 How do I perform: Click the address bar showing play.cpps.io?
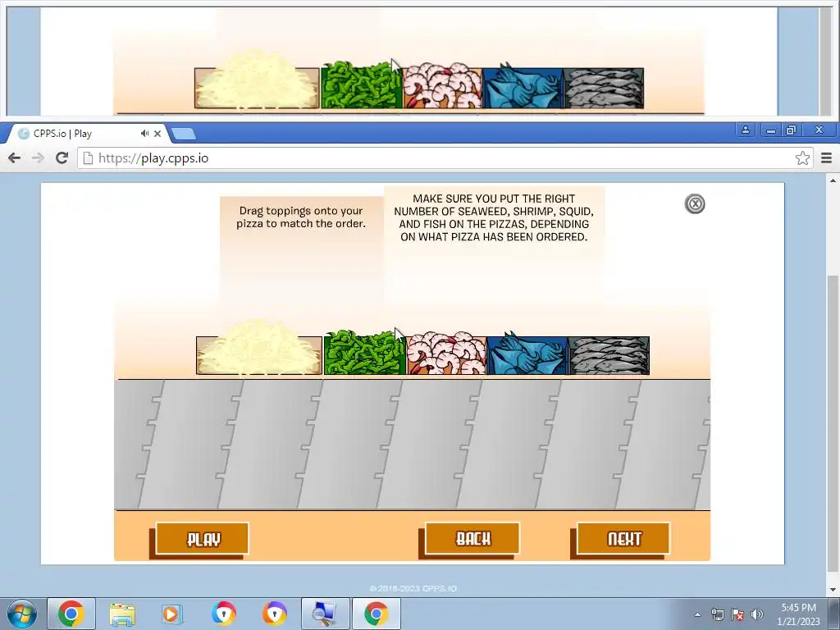(445, 158)
